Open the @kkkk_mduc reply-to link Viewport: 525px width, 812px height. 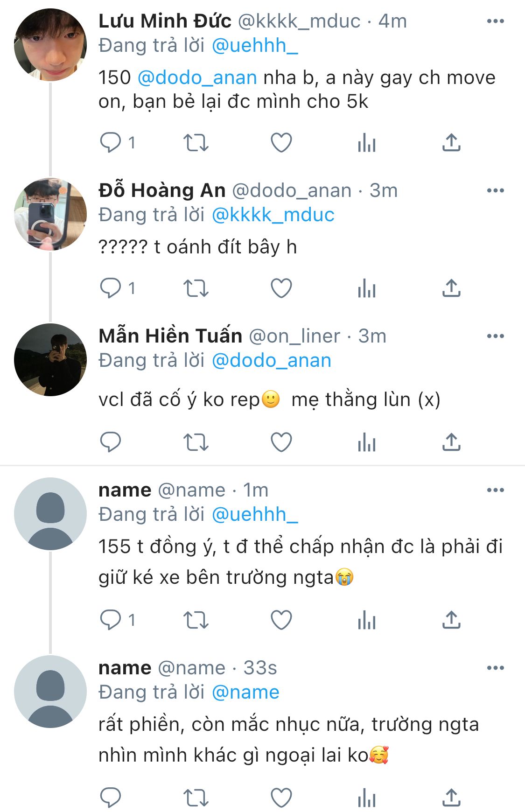tap(273, 215)
